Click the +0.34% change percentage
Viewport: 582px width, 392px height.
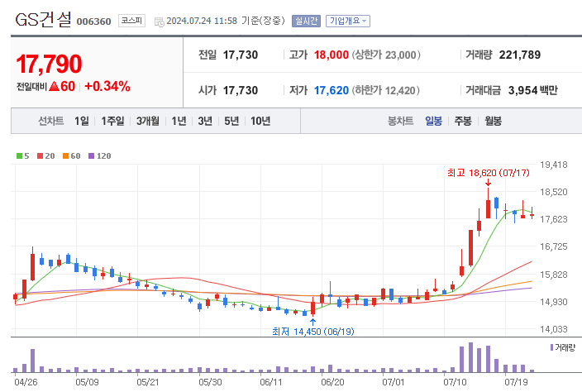pos(107,87)
